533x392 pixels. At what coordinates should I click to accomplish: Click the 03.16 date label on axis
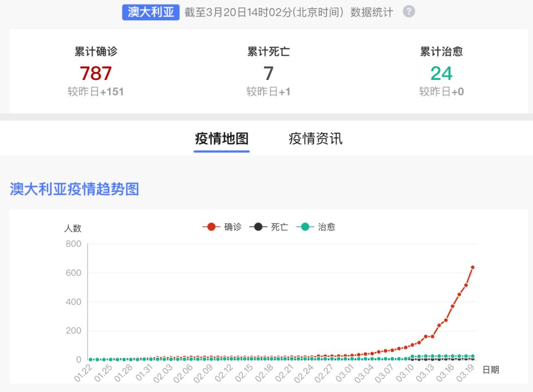pos(445,373)
